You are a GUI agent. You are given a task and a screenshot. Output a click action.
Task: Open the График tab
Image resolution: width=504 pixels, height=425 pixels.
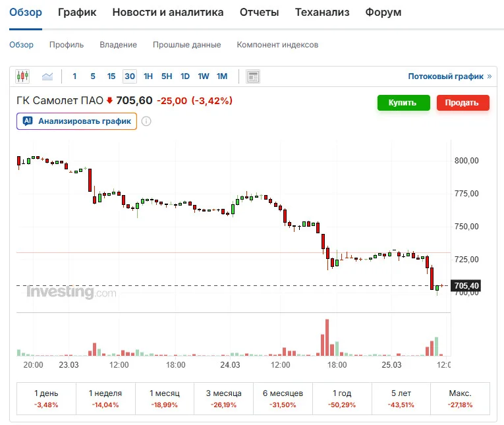pos(77,13)
